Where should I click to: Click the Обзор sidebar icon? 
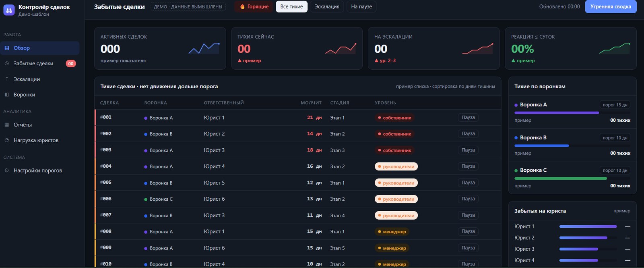coord(7,48)
